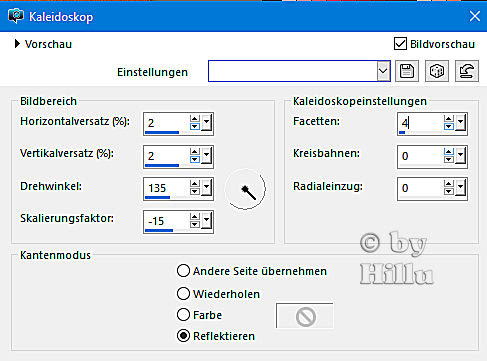This screenshot has height=361, width=487.
Task: Select the Wiederholen edge mode
Action: [183, 294]
